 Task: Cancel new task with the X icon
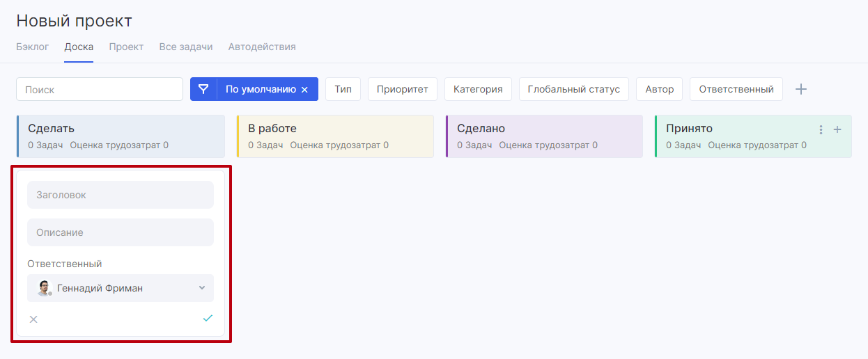click(33, 319)
